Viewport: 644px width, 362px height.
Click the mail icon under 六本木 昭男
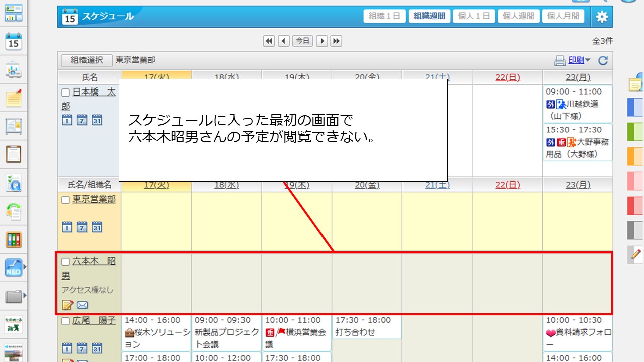83,305
